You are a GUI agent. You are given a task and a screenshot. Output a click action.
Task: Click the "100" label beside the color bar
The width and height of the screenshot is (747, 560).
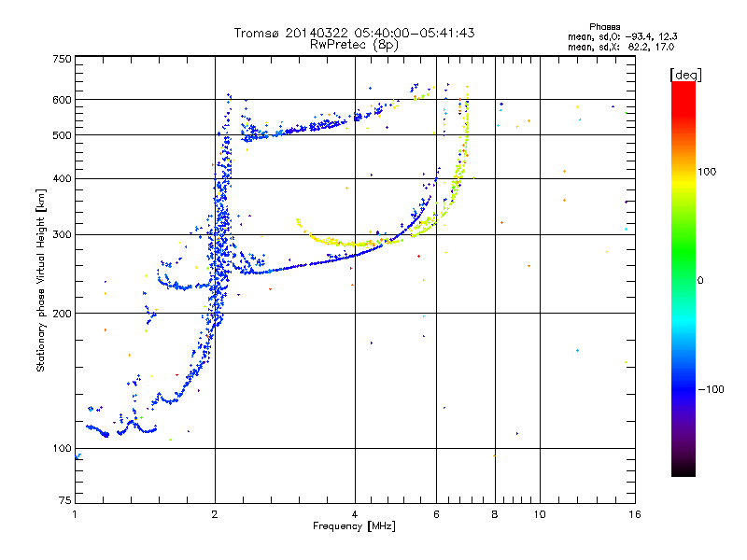click(707, 172)
